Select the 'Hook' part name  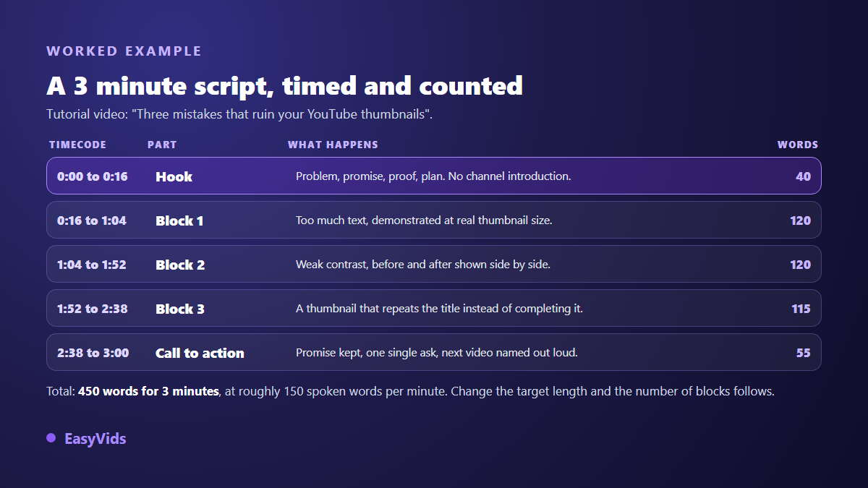point(174,176)
